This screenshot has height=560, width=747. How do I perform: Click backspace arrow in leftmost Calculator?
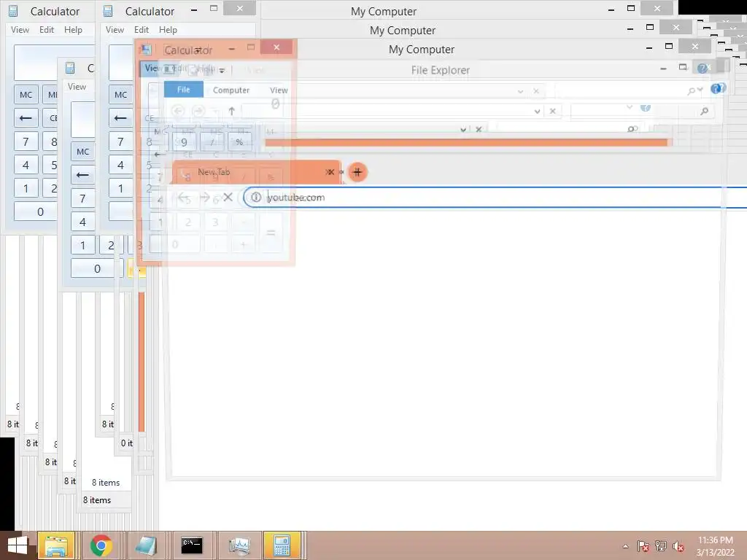tap(26, 117)
